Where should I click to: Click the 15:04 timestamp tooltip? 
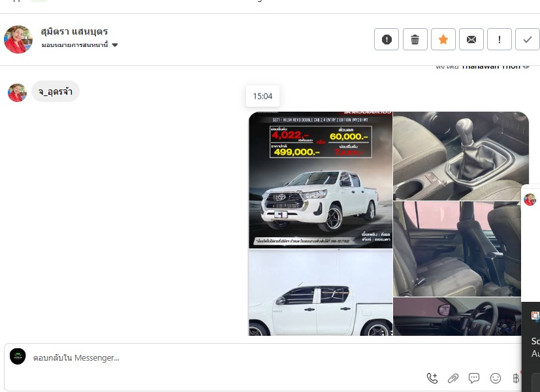pyautogui.click(x=262, y=96)
